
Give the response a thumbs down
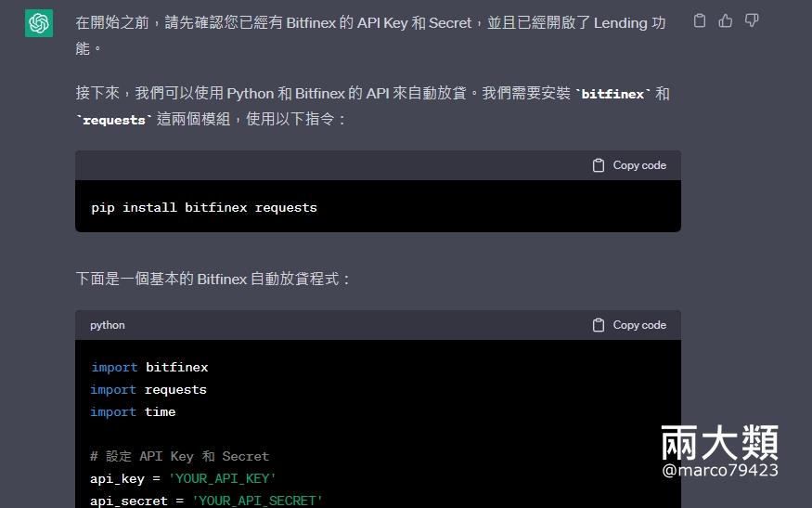tap(752, 20)
